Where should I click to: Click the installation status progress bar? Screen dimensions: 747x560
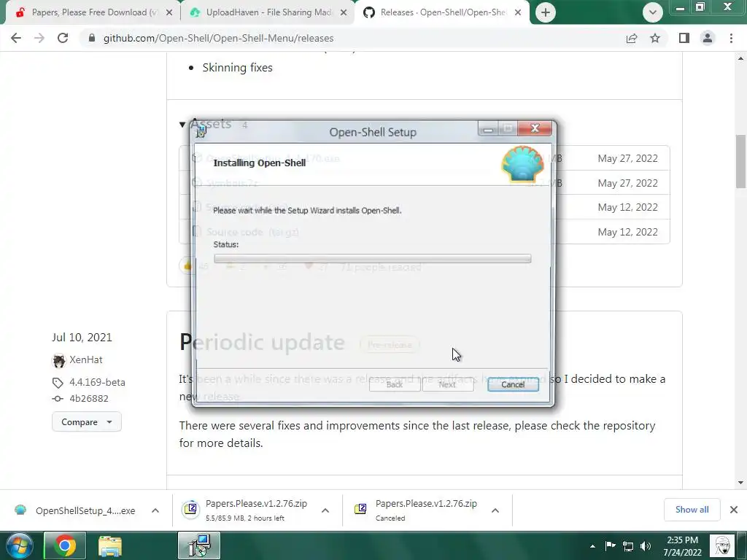coord(373,259)
